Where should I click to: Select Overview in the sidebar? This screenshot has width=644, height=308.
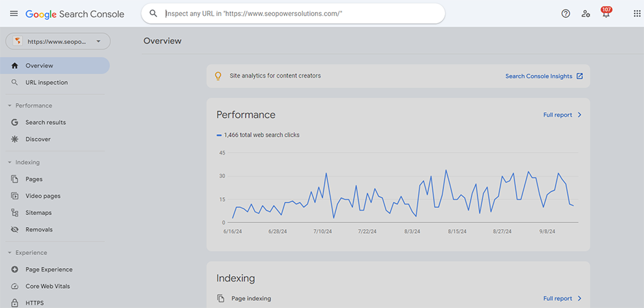[x=55, y=66]
